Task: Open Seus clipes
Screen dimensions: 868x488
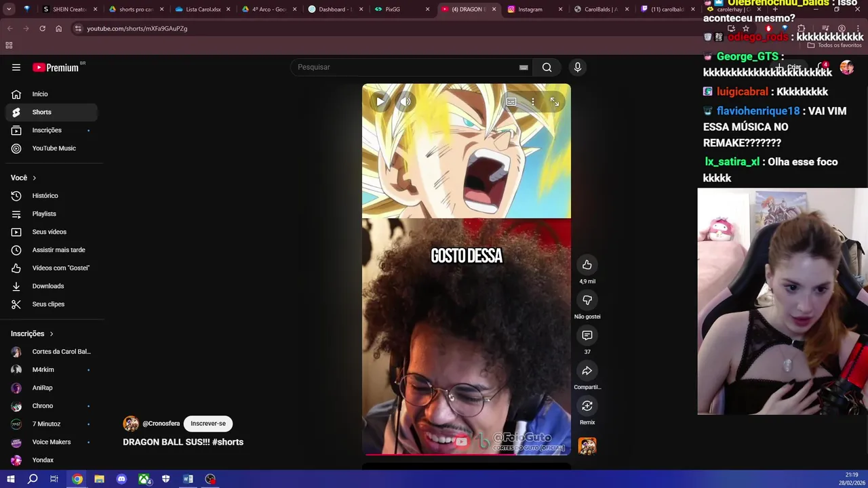Action: pos(52,304)
